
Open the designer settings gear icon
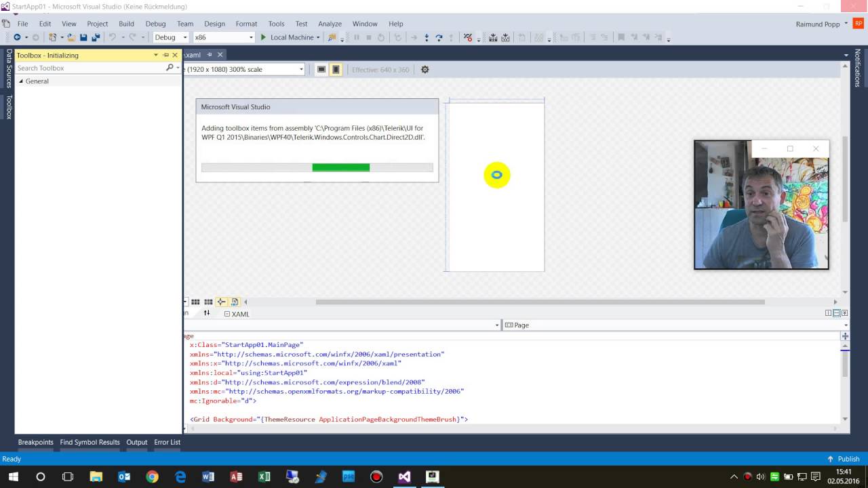pos(425,69)
